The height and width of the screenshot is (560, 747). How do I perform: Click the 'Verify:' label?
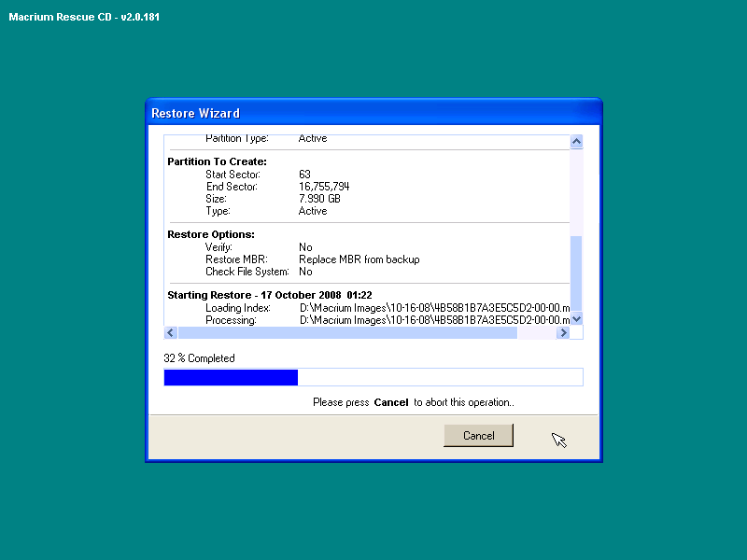pos(218,246)
